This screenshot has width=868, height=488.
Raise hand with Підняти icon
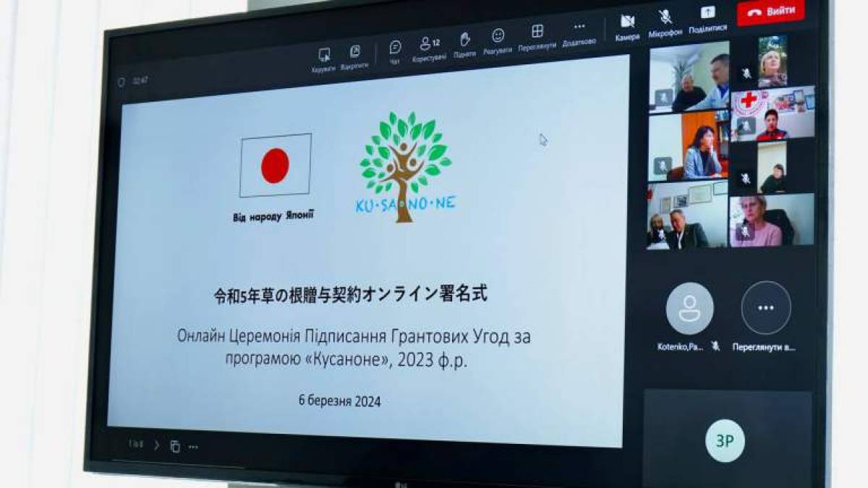tap(465, 45)
